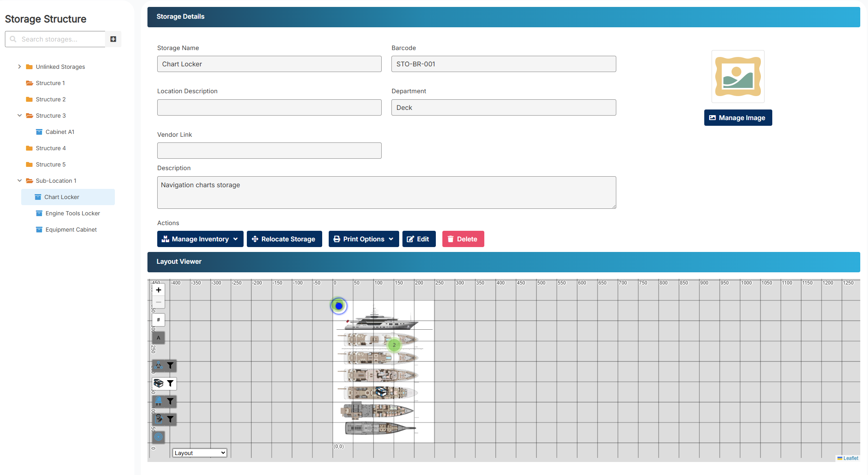Select Engine Tools Locker in tree
The width and height of the screenshot is (868, 475).
[x=73, y=213]
